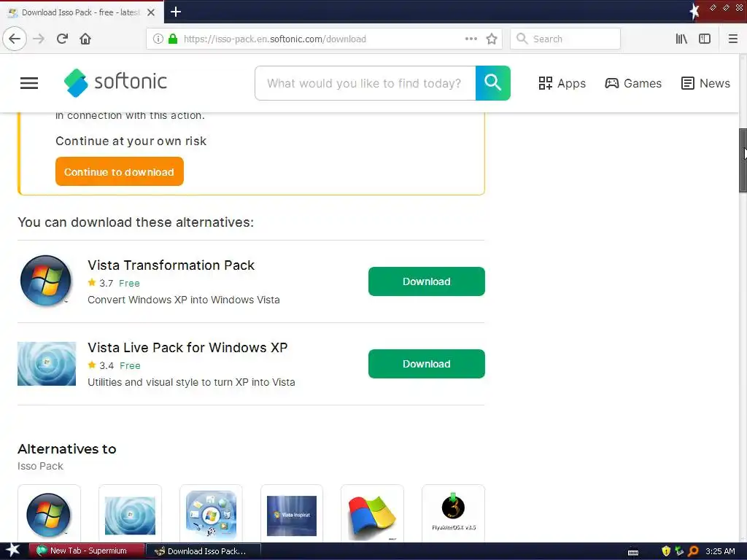The width and height of the screenshot is (747, 560).
Task: Switch to the Download Isso Pack browser tab
Action: 82,12
